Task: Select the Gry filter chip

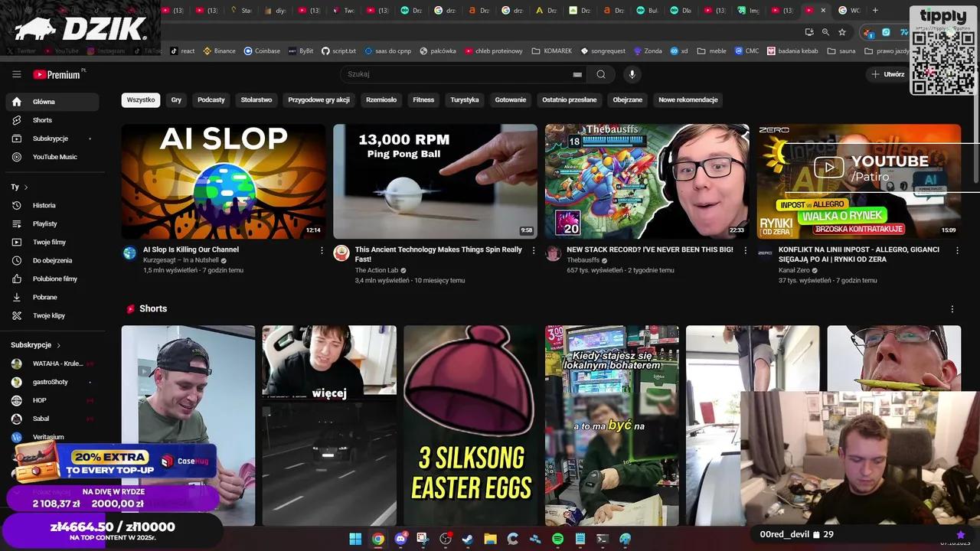Action: pyautogui.click(x=176, y=100)
